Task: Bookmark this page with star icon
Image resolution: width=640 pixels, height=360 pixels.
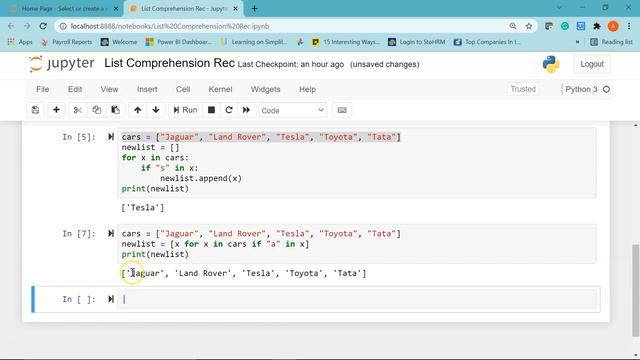Action: point(529,26)
